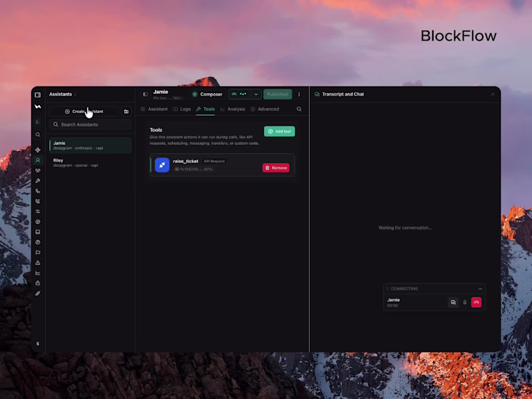Open the compass icon in rail
Viewport: 532px width, 399px height.
pos(38,221)
